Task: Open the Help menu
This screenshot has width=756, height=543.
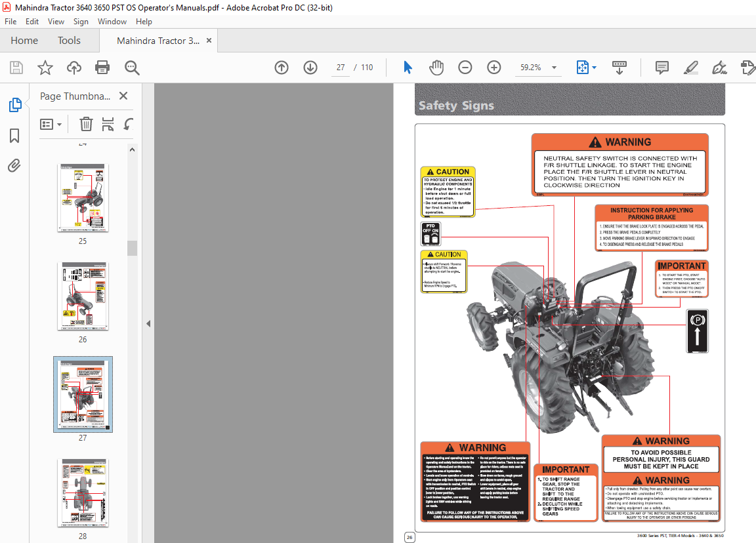Action: (144, 21)
